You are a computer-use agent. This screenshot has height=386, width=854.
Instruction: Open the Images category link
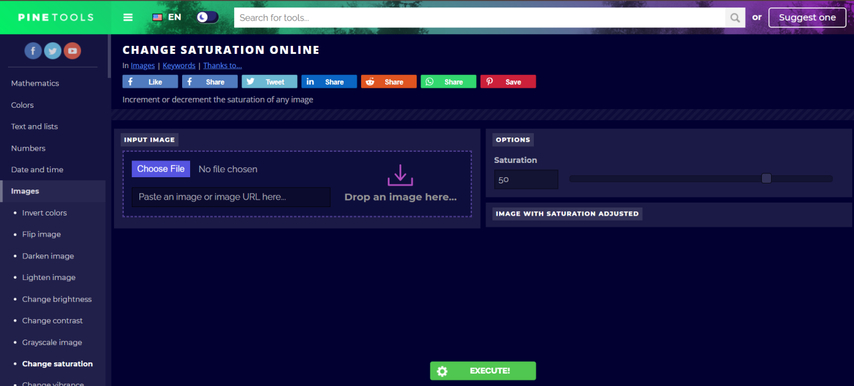click(143, 66)
